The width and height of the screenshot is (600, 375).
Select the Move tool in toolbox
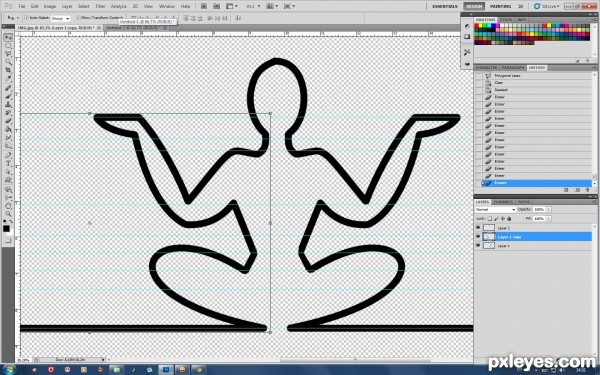pyautogui.click(x=8, y=37)
